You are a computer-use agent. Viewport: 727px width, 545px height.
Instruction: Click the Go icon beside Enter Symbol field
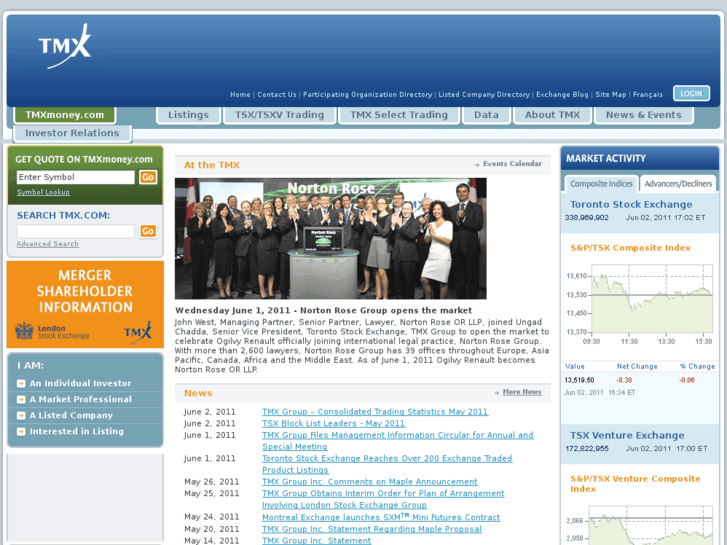tap(148, 177)
